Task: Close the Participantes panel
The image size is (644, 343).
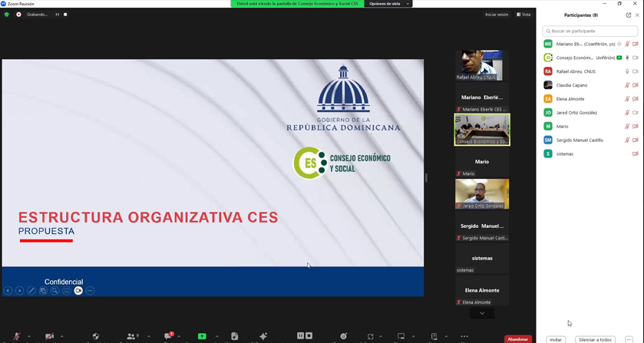Action: [x=637, y=15]
